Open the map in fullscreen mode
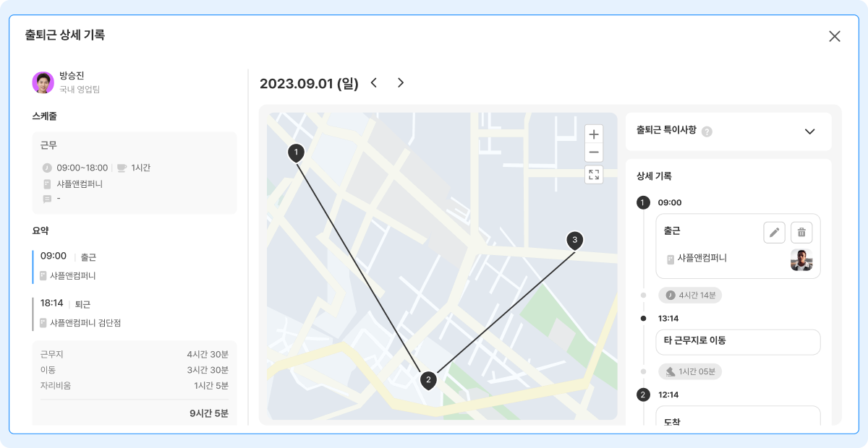The height and width of the screenshot is (448, 868). (x=594, y=174)
